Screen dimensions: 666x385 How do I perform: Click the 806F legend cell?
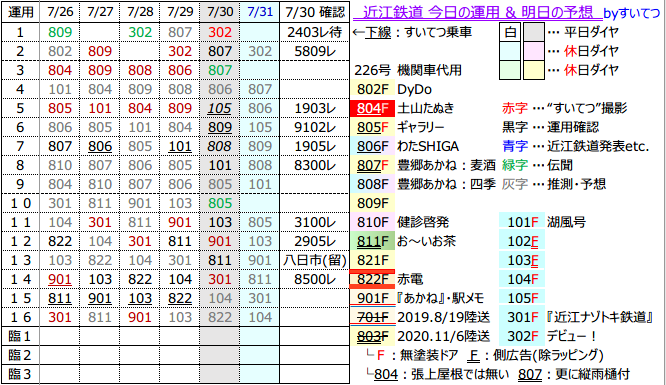(x=373, y=146)
